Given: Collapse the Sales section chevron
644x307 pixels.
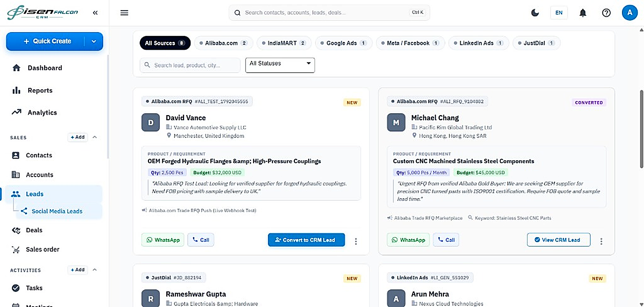Looking at the screenshot, I should (95, 137).
